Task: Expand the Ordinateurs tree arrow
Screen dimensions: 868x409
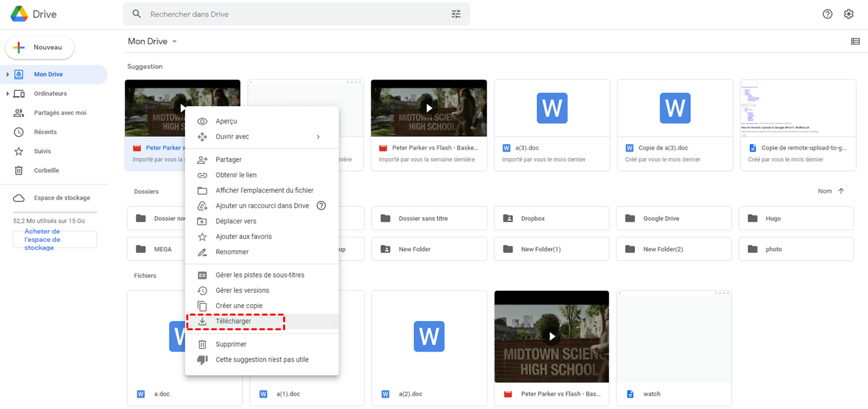Action: (7, 94)
